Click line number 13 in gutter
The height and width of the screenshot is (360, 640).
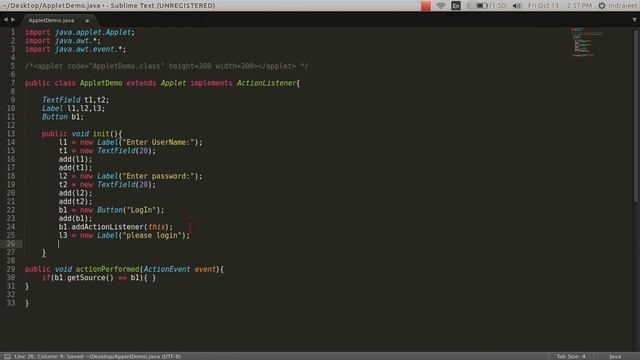point(11,133)
